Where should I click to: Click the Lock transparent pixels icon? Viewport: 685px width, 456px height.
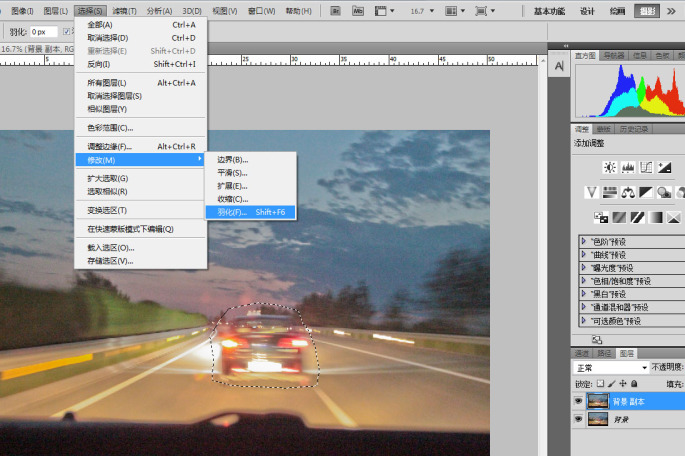pyautogui.click(x=600, y=383)
